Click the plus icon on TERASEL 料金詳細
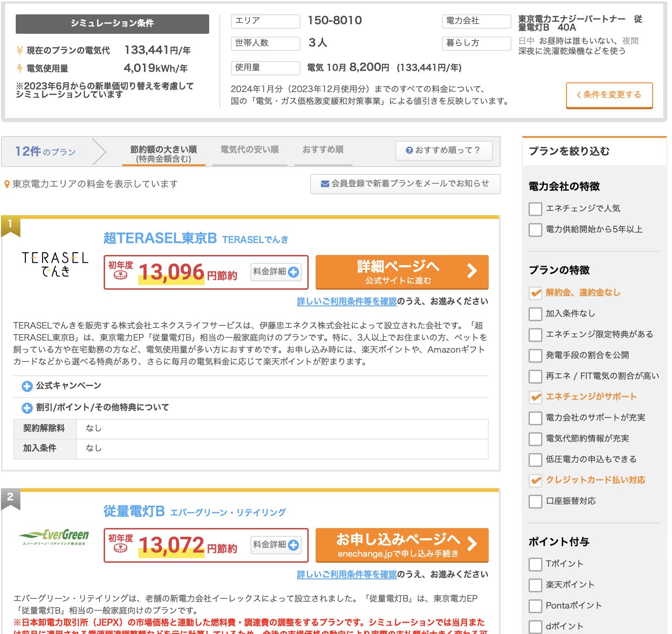The width and height of the screenshot is (672, 634). click(x=293, y=272)
